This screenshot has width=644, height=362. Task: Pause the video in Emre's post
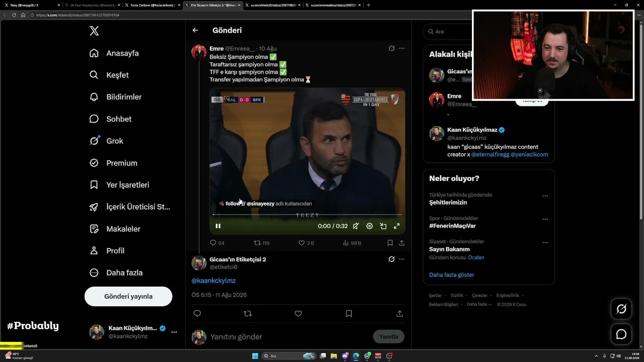coord(218,226)
